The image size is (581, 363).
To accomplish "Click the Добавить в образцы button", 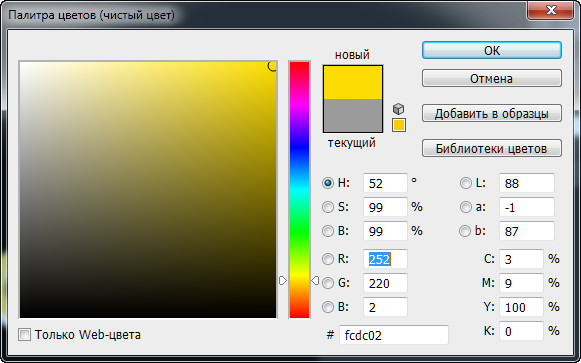I will pyautogui.click(x=492, y=113).
